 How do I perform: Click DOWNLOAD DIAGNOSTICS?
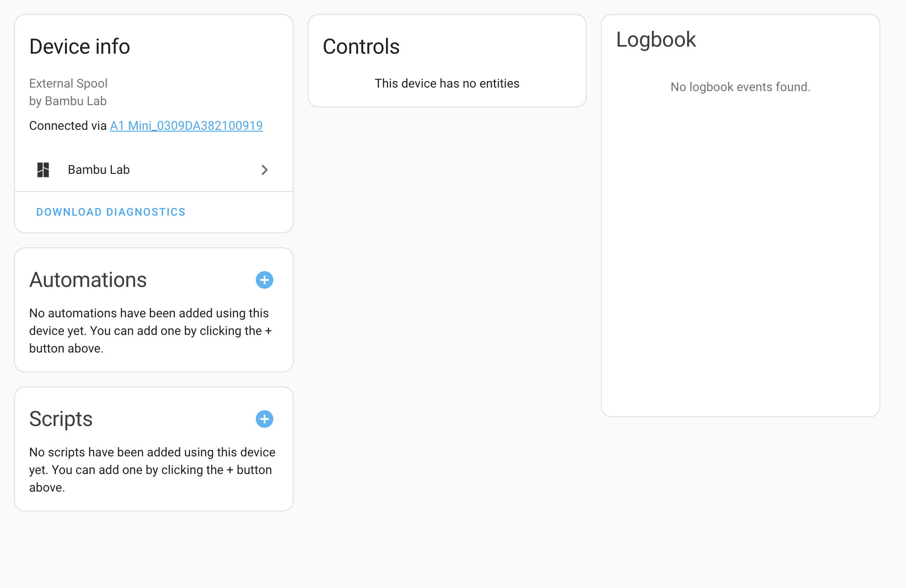pyautogui.click(x=110, y=212)
